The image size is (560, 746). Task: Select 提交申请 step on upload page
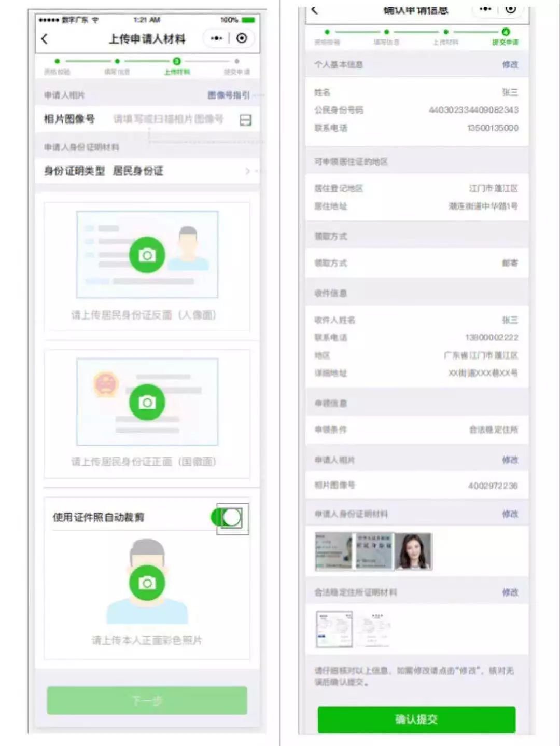click(x=237, y=67)
